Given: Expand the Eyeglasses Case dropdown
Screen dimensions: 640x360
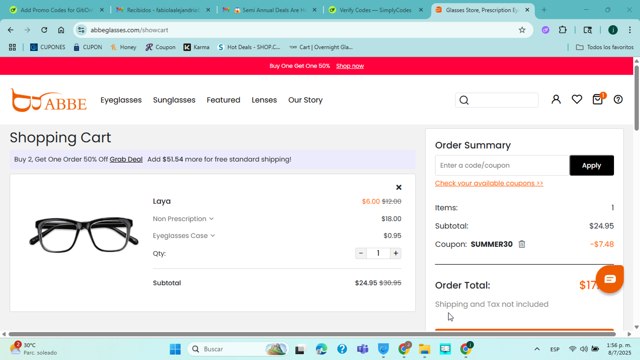Looking at the screenshot, I should coord(184,236).
